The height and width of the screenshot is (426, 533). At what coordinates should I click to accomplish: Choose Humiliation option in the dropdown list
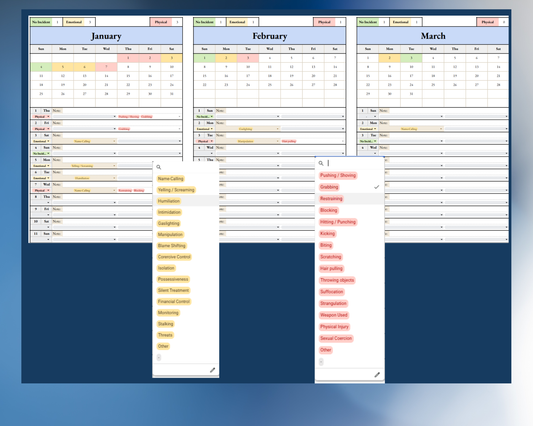pyautogui.click(x=169, y=201)
